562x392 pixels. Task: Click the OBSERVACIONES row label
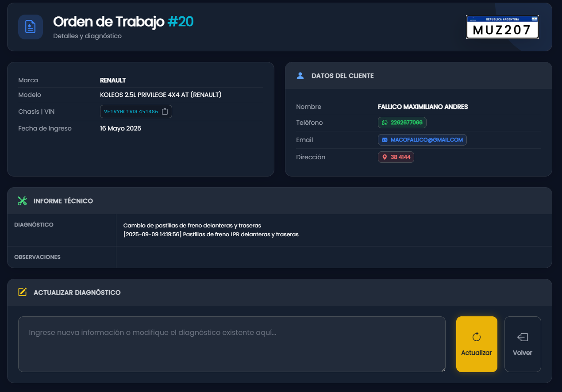[x=37, y=257]
